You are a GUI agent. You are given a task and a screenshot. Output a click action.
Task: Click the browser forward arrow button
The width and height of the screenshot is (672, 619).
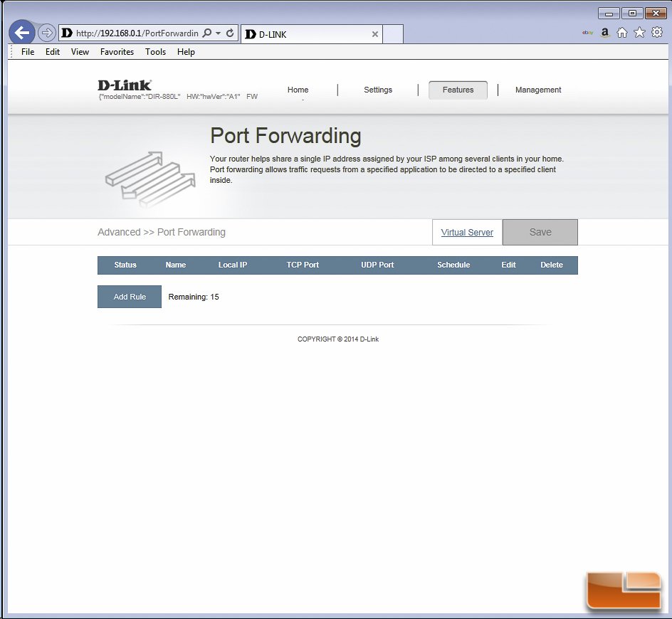point(47,33)
